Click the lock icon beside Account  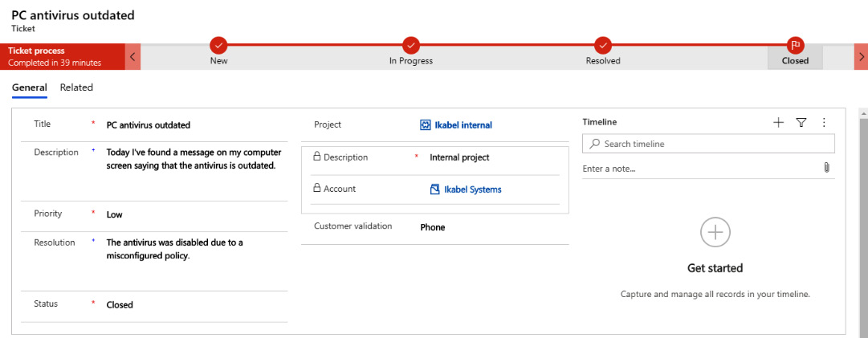(x=317, y=188)
